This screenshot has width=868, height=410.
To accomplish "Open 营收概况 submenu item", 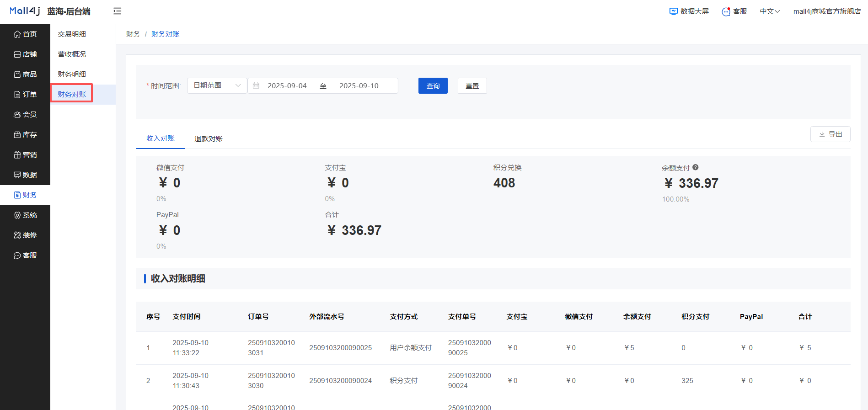I will [x=83, y=54].
